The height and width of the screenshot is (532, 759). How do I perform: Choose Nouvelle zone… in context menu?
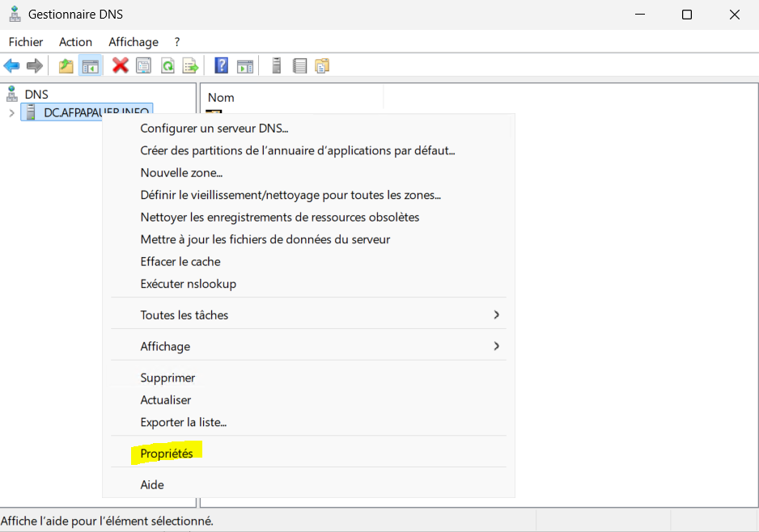click(x=181, y=172)
